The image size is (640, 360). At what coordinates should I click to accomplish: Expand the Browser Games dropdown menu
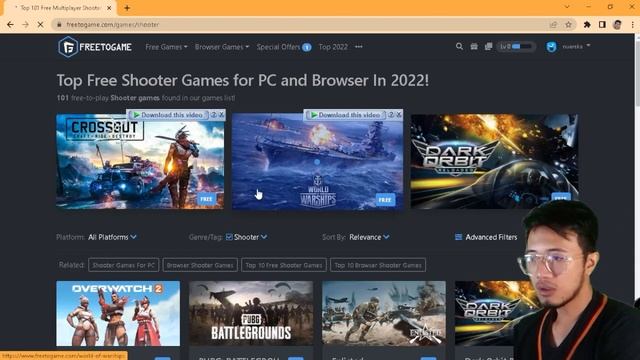coord(222,47)
